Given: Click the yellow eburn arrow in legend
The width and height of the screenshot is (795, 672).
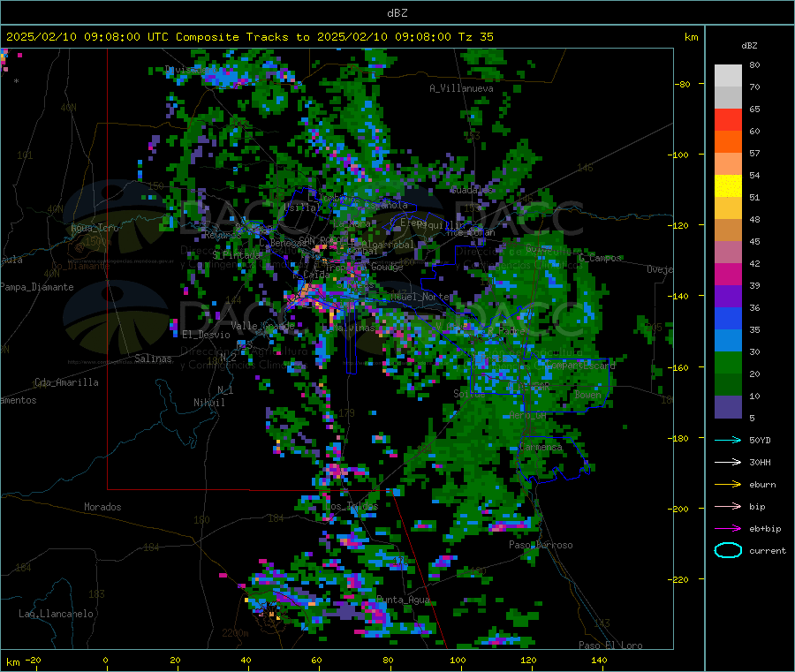Looking at the screenshot, I should tap(728, 485).
